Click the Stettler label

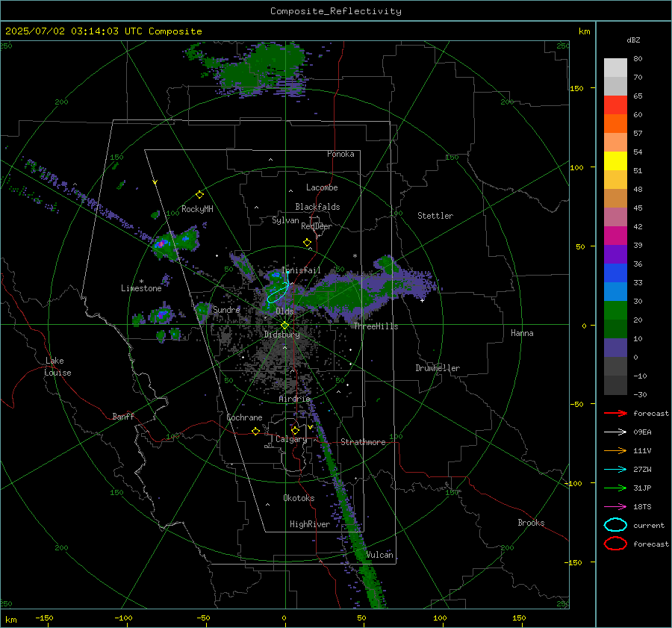coord(435,216)
